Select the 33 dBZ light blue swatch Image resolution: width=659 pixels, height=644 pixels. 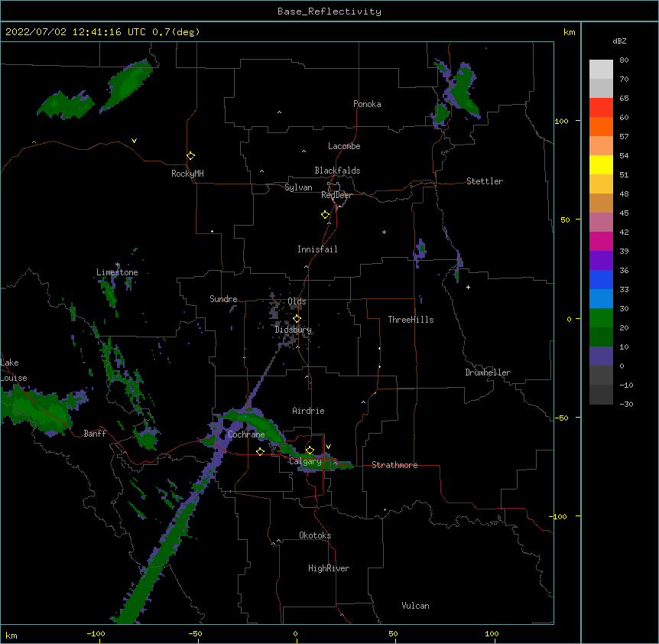[601, 298]
